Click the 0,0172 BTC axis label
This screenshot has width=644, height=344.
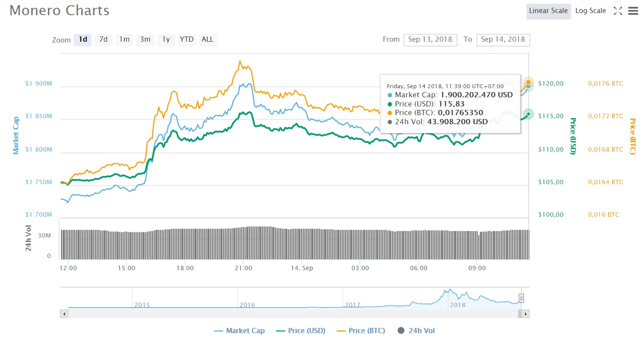pos(606,116)
